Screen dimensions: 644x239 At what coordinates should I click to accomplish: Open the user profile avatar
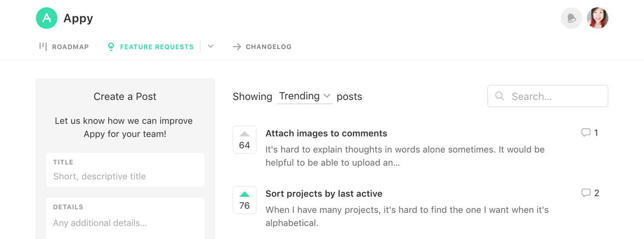597,18
